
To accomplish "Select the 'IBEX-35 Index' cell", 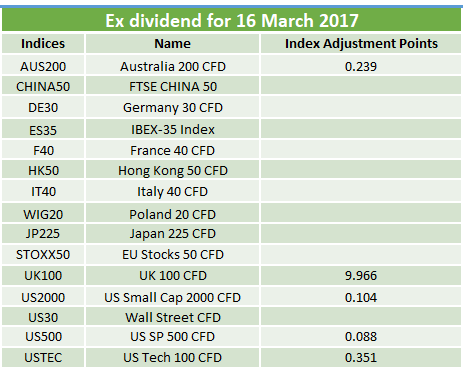I will pyautogui.click(x=172, y=129).
